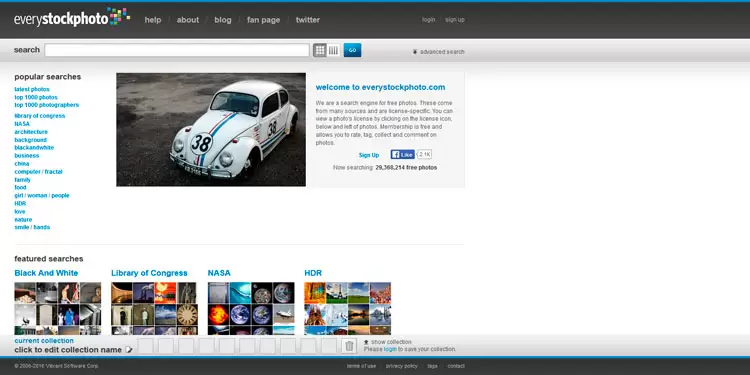Open faqs footer link
This screenshot has height=375, width=750.
(x=432, y=366)
